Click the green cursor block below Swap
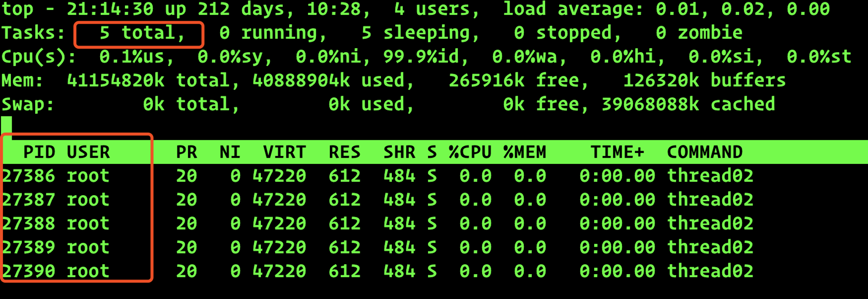The width and height of the screenshot is (868, 299). [x=7, y=125]
